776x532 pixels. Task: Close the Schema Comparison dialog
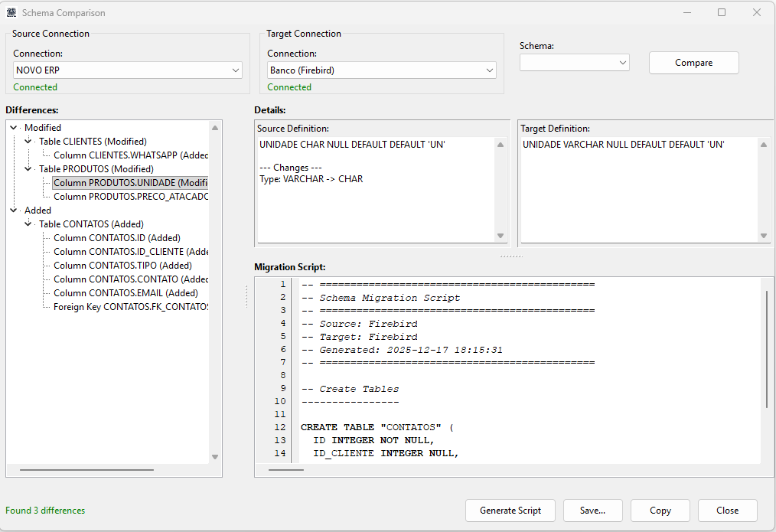[x=728, y=511]
